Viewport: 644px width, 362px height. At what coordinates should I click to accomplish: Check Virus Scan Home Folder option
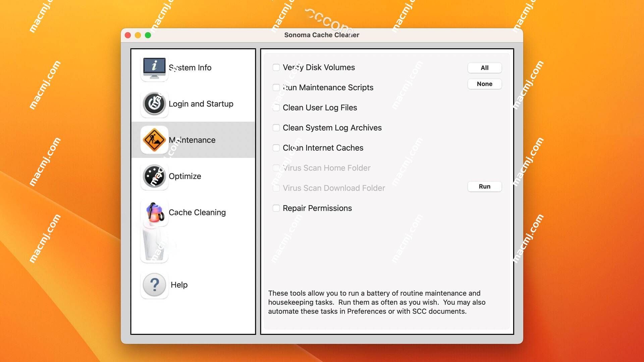click(x=276, y=168)
